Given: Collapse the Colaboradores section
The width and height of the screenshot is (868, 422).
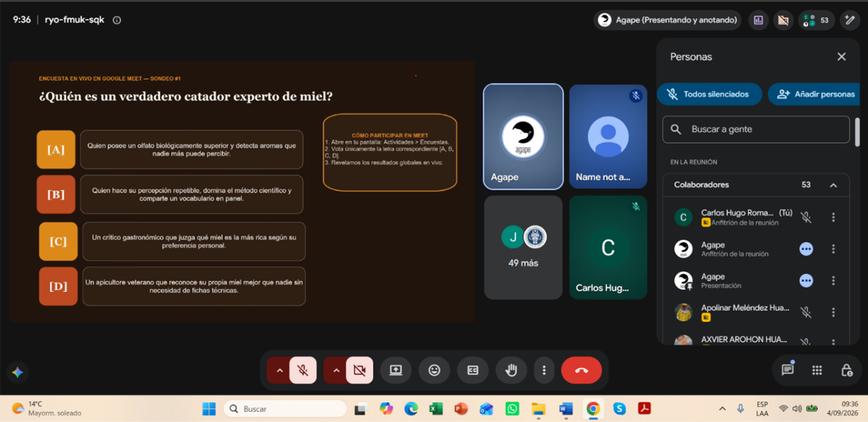Looking at the screenshot, I should (833, 185).
